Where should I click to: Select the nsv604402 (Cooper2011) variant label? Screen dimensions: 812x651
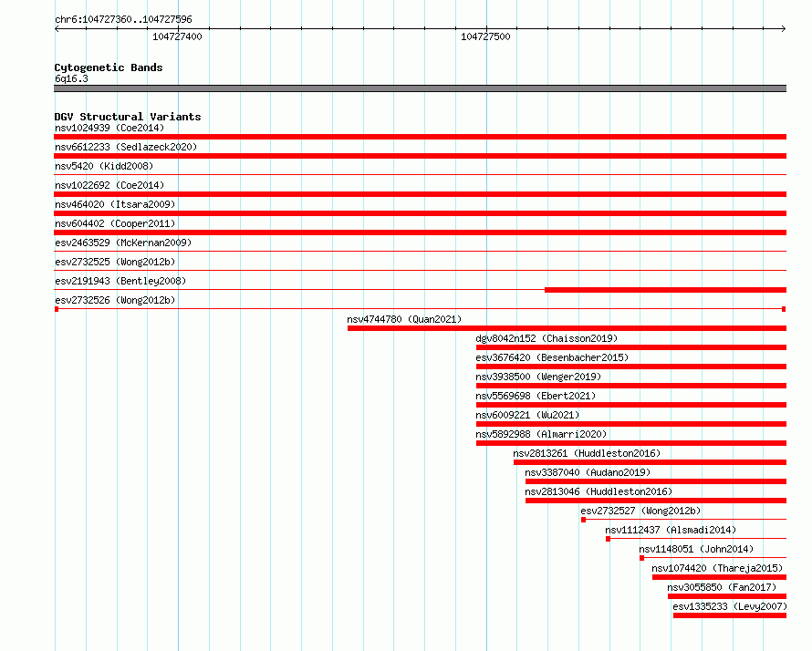pyautogui.click(x=115, y=223)
